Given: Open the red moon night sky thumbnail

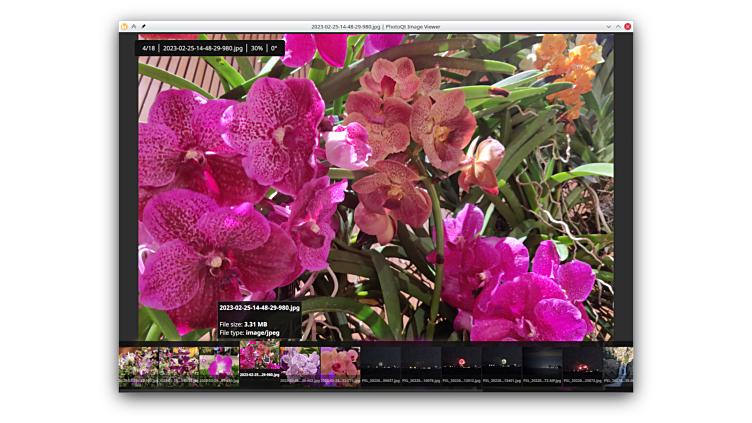Looking at the screenshot, I should click(x=461, y=364).
